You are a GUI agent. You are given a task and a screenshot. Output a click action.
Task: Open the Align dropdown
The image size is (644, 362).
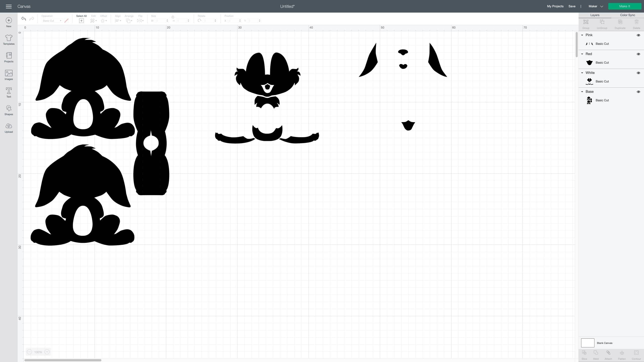[118, 21]
